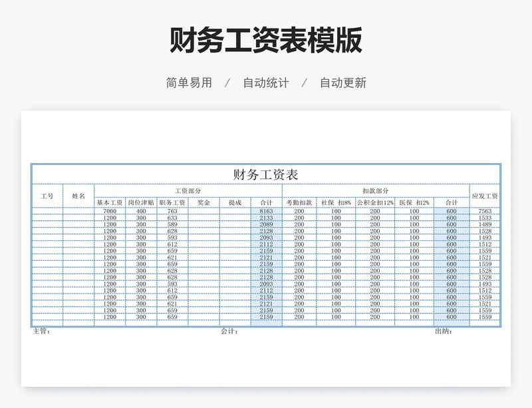This screenshot has height=408, width=532.
Task: Select the 奖金 column header
Action: (203, 202)
